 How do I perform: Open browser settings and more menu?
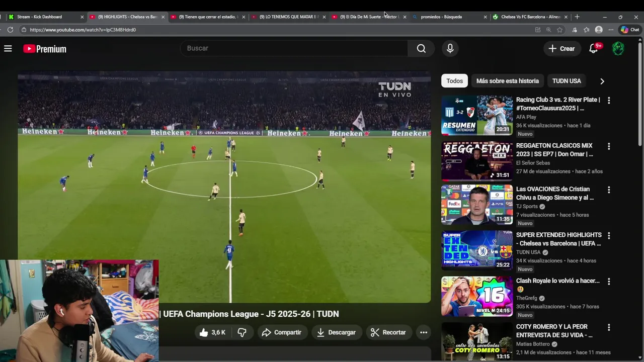coord(611,30)
